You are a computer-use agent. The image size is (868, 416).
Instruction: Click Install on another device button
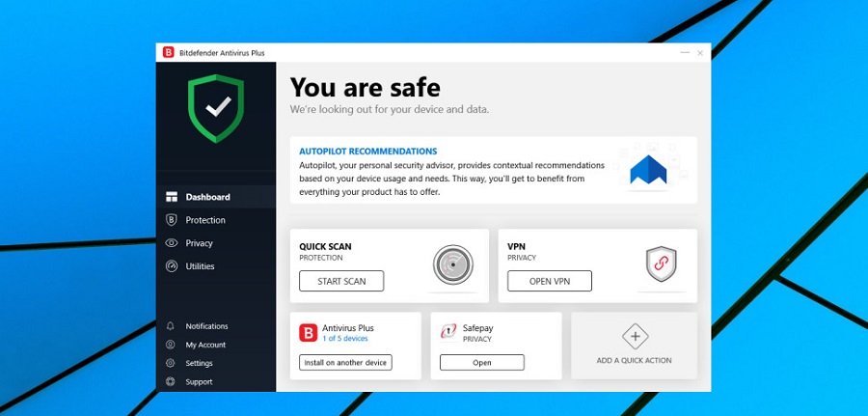[x=345, y=362]
